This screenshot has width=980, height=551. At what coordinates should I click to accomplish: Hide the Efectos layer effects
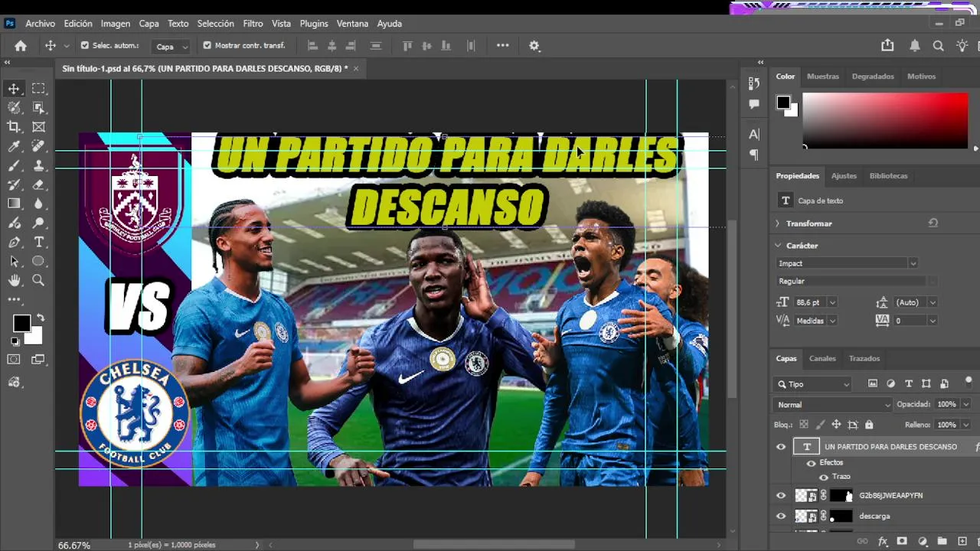click(811, 463)
